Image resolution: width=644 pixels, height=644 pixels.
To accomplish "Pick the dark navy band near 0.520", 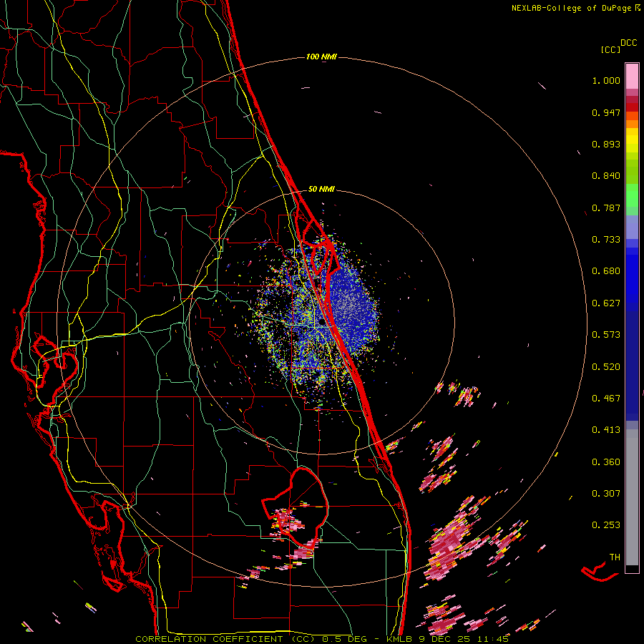I will 632,366.
